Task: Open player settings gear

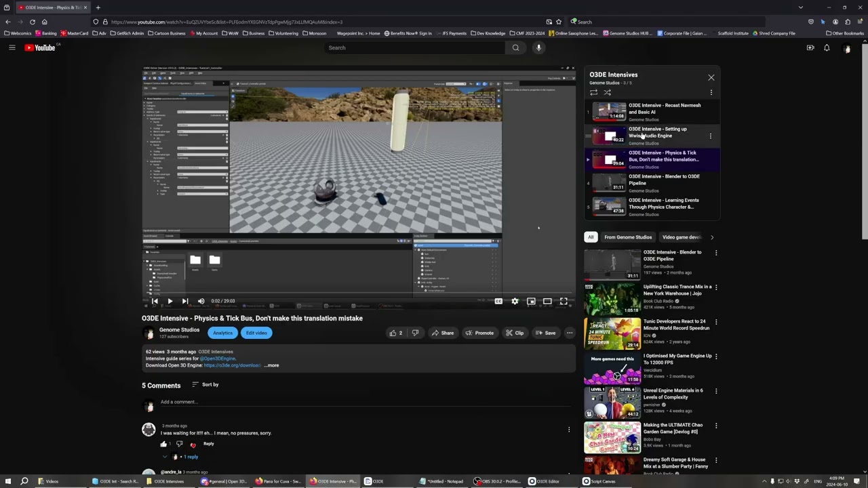Action: coord(515,301)
